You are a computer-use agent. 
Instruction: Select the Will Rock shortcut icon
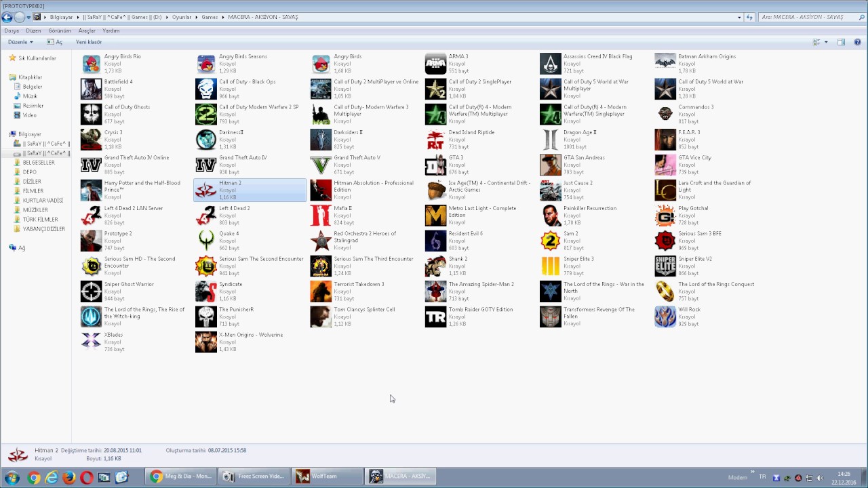[x=665, y=317]
